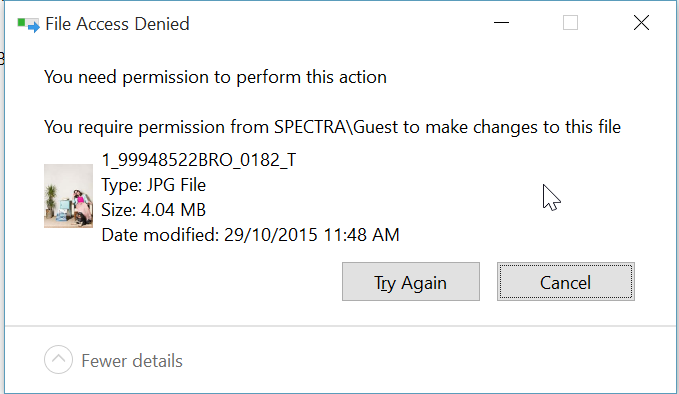Click the Size: 4.04 MB line
679x394 pixels.
[153, 210]
